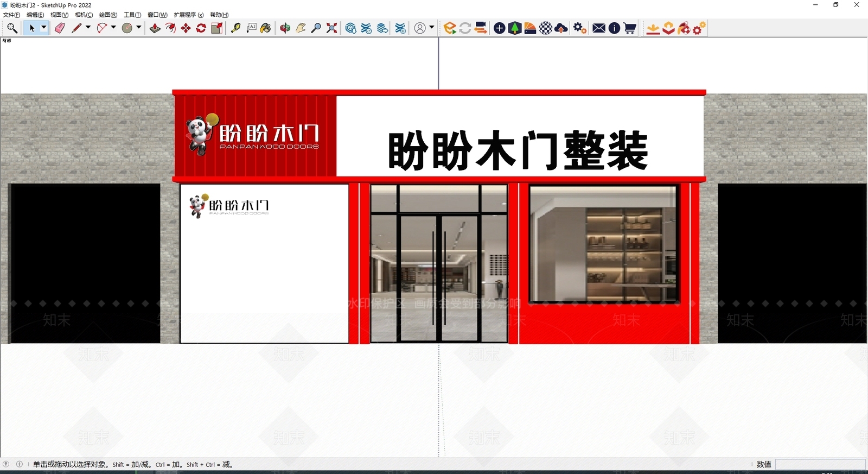Expand the user account dropdown arrow

[x=432, y=27]
